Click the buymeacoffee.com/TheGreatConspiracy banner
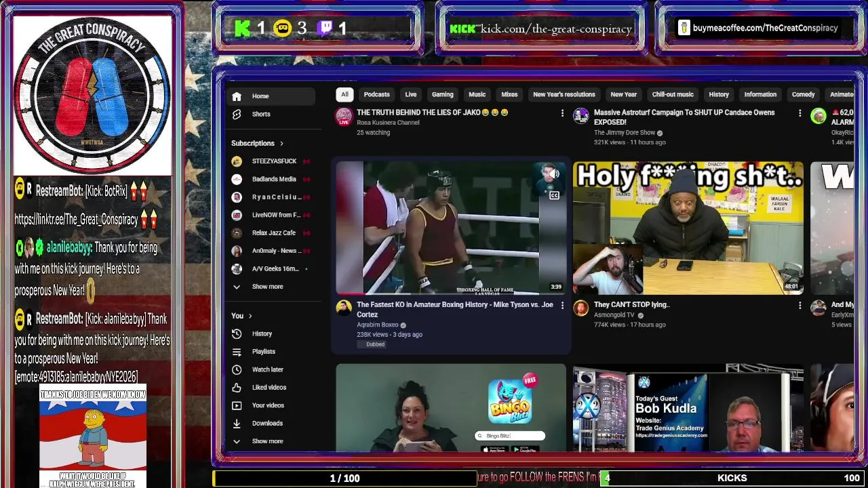The height and width of the screenshot is (488, 868). 758,28
